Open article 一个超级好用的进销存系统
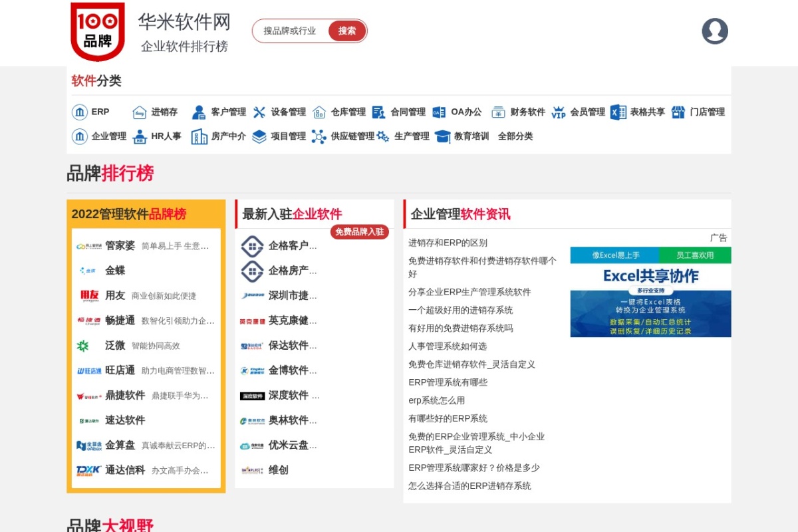 [460, 310]
